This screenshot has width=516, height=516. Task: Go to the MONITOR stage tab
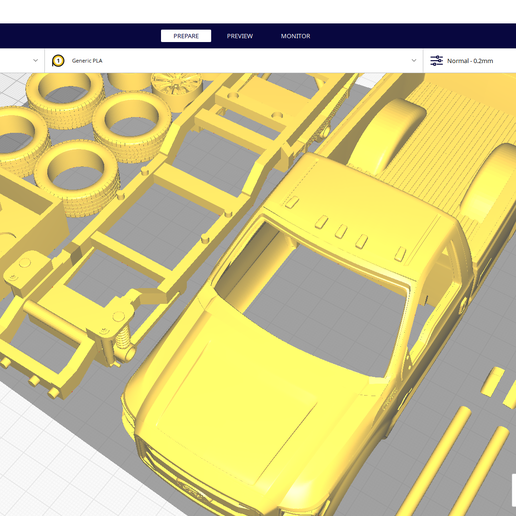(x=295, y=36)
